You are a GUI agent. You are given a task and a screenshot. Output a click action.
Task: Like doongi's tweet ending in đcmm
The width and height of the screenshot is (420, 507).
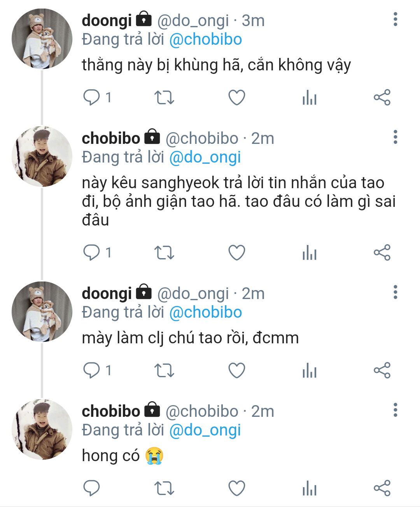tap(236, 371)
